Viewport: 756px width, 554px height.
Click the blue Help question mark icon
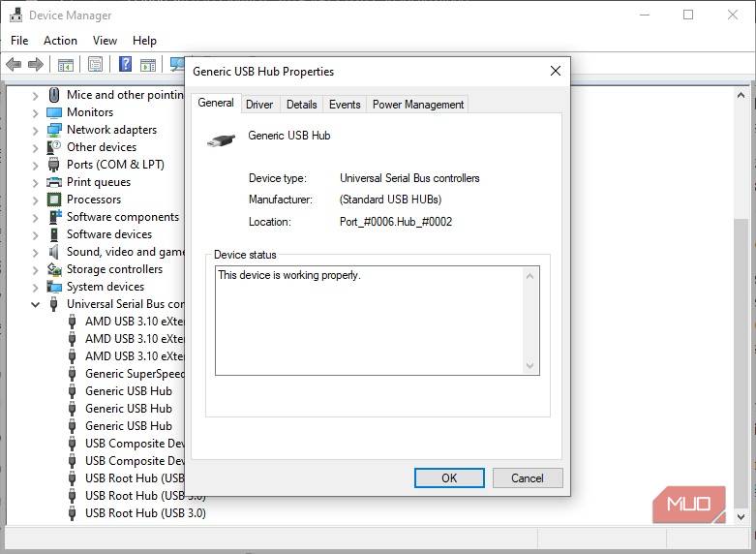[126, 64]
